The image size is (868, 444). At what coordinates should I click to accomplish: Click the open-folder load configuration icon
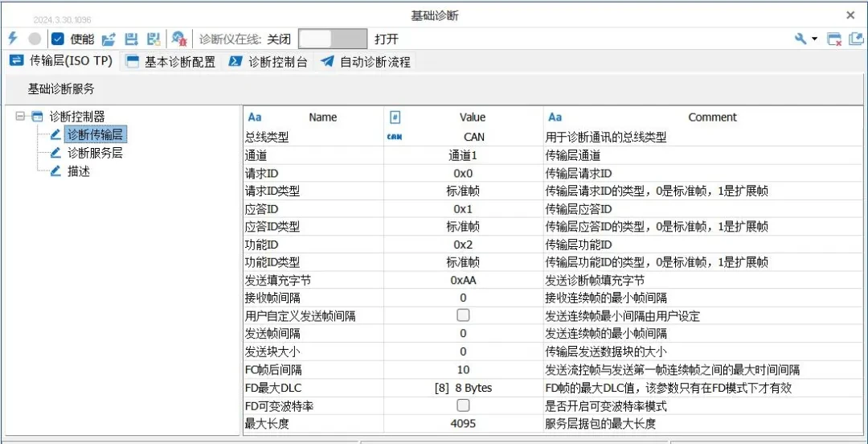108,39
